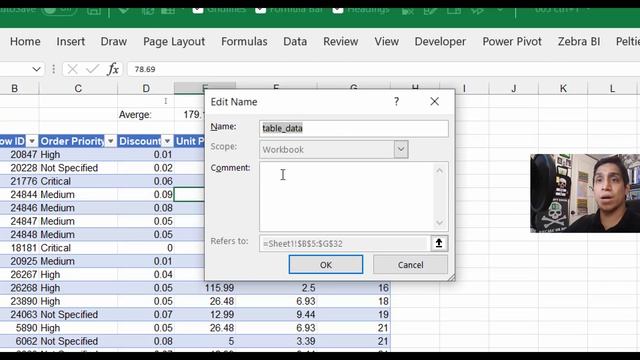Select the 0.09 discount cell
Screen dimensions: 640x360
pyautogui.click(x=146, y=195)
